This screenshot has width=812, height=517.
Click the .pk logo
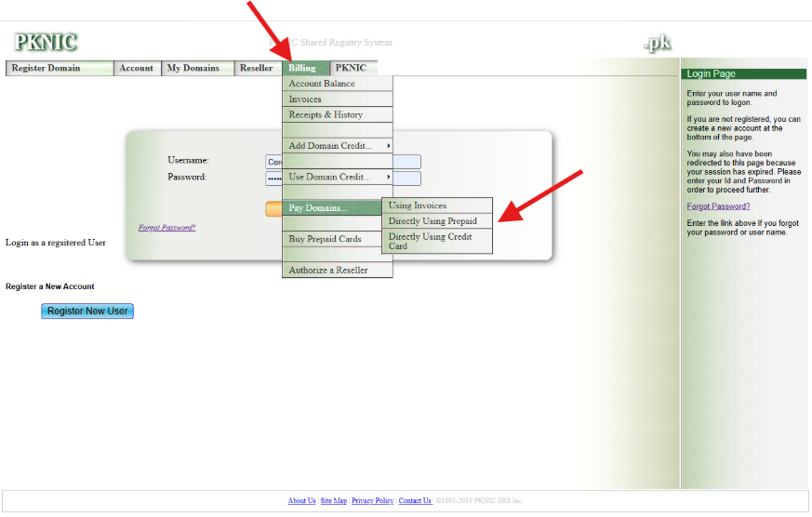[x=657, y=43]
